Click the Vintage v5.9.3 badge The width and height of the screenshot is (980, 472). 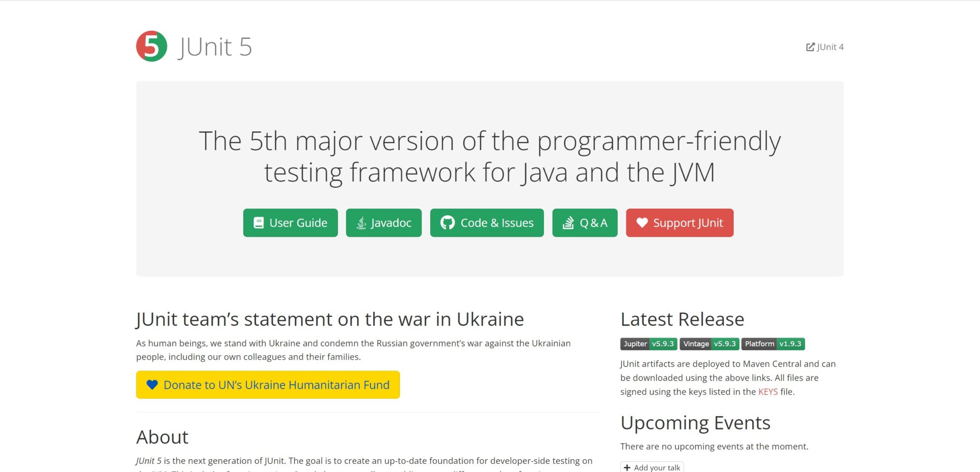coord(709,344)
